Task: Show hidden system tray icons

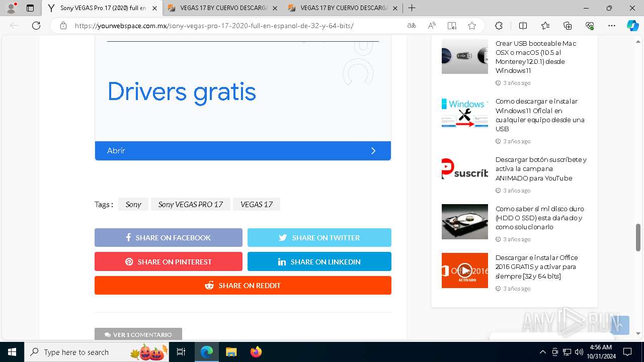Action: point(542,352)
